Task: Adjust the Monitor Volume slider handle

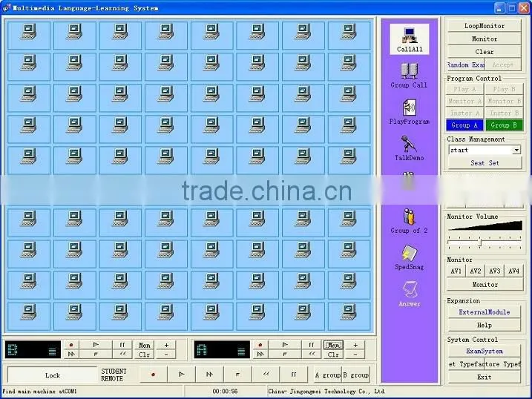Action: 480,242
